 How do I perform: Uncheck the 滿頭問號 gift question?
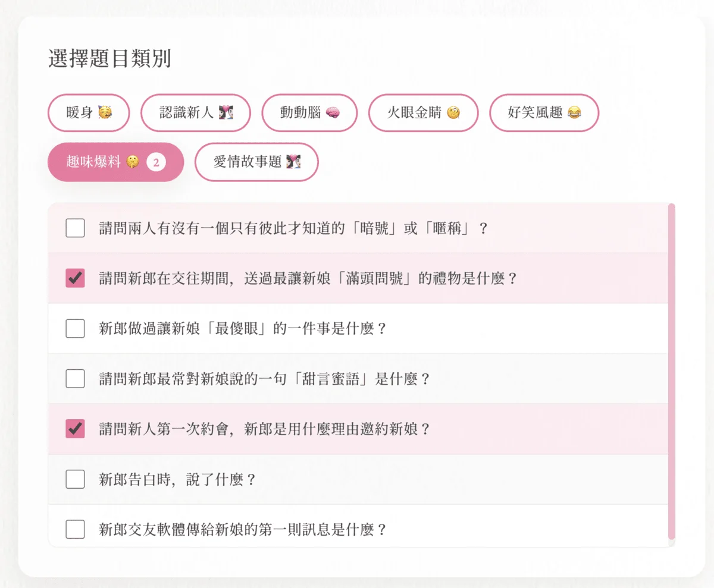[x=75, y=278]
